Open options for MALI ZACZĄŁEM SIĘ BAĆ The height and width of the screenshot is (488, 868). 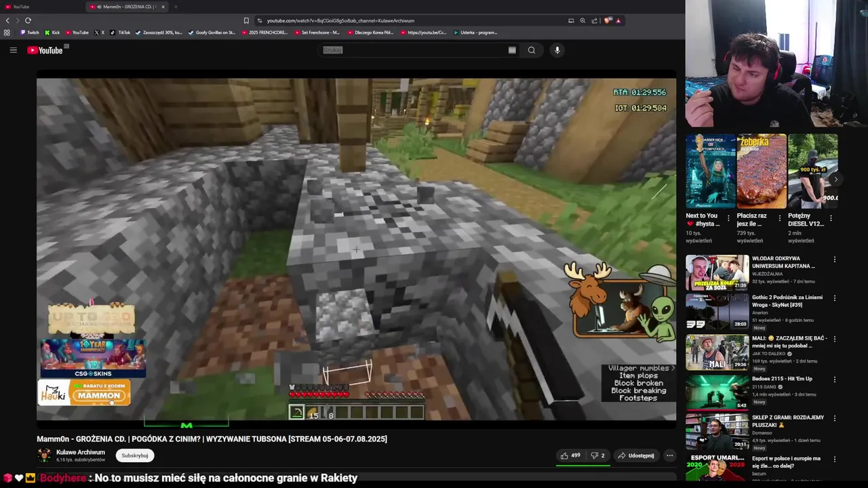pyautogui.click(x=835, y=339)
